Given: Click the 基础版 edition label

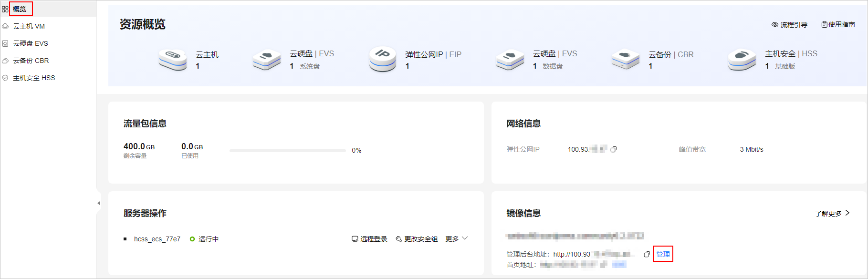Looking at the screenshot, I should (x=785, y=66).
